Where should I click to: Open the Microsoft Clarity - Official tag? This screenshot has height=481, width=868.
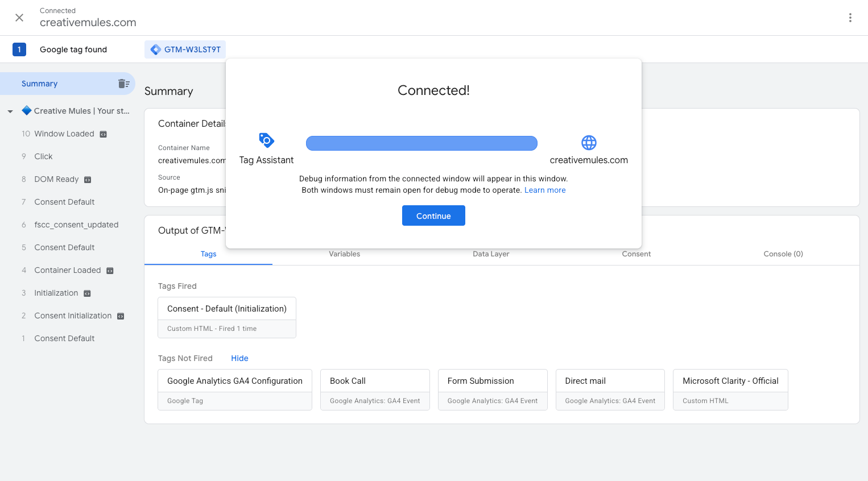(x=730, y=389)
